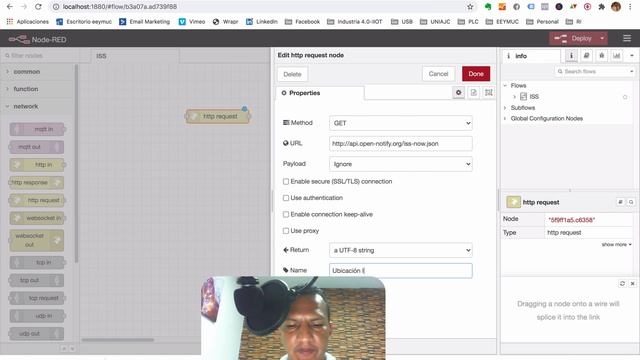Image resolution: width=640 pixels, height=360 pixels.
Task: Collapse the Flows tree section
Action: tap(505, 86)
